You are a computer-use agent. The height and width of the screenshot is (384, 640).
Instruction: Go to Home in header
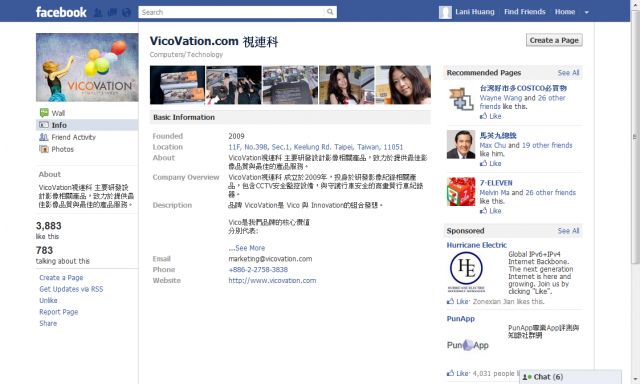coord(565,12)
